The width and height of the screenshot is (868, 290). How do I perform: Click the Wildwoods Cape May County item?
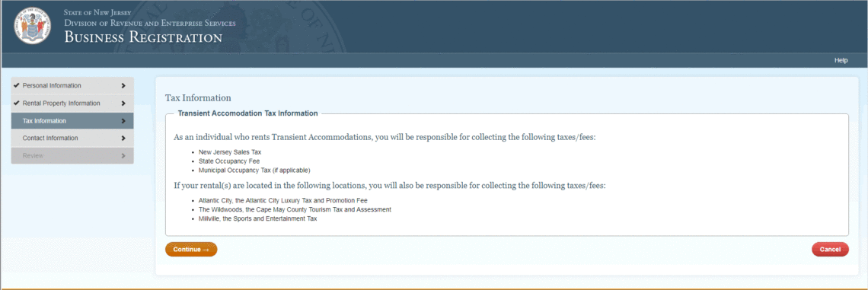pos(295,210)
